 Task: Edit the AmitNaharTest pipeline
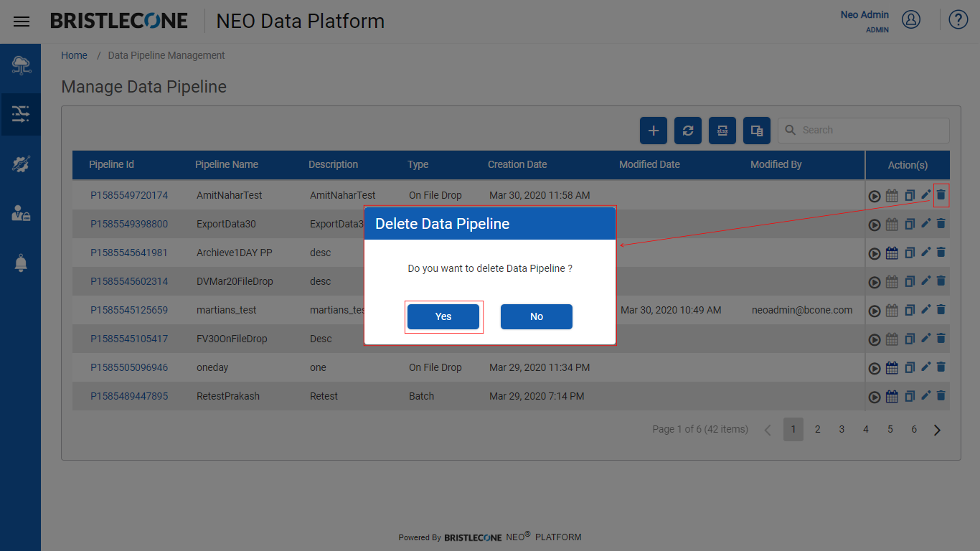pyautogui.click(x=925, y=194)
